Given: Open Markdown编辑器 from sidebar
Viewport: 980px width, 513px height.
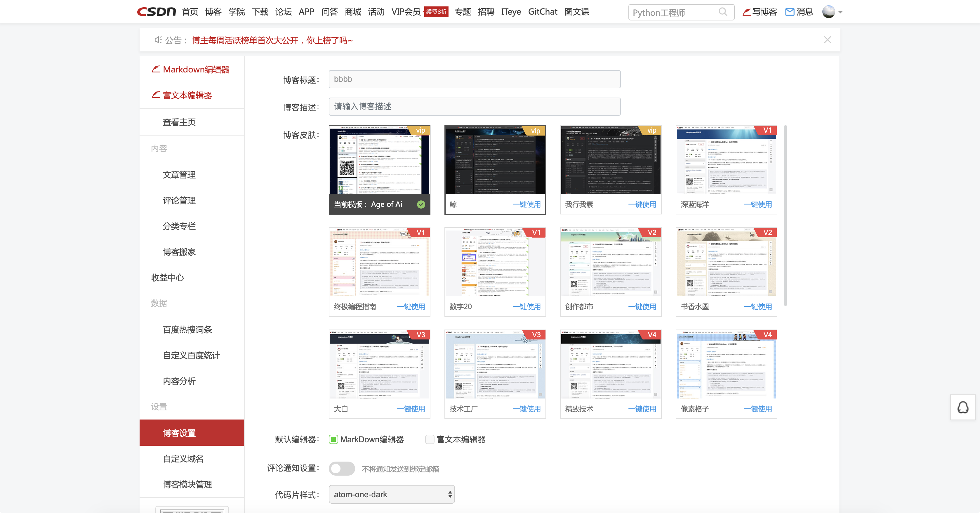Looking at the screenshot, I should pos(196,70).
